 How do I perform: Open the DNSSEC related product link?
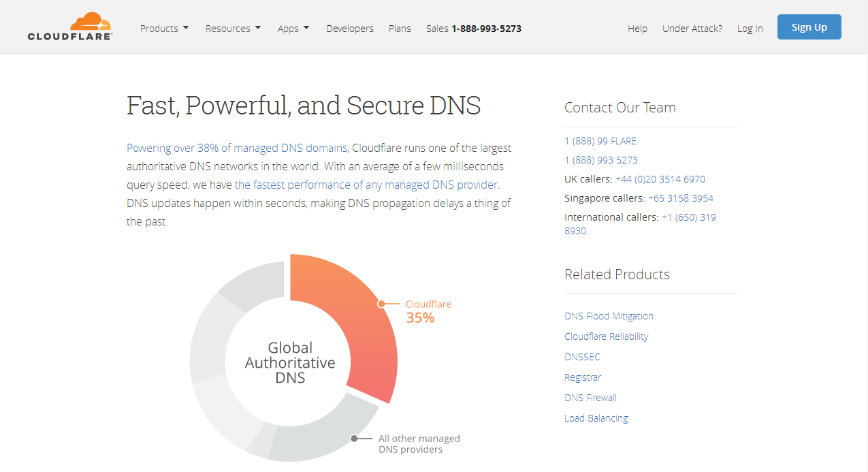582,357
